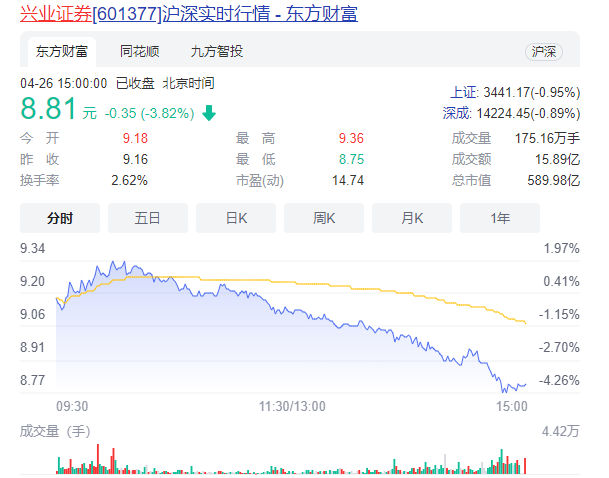This screenshot has width=609, height=478.
Task: Click the 1.97% percent axis label
Action: 561,249
